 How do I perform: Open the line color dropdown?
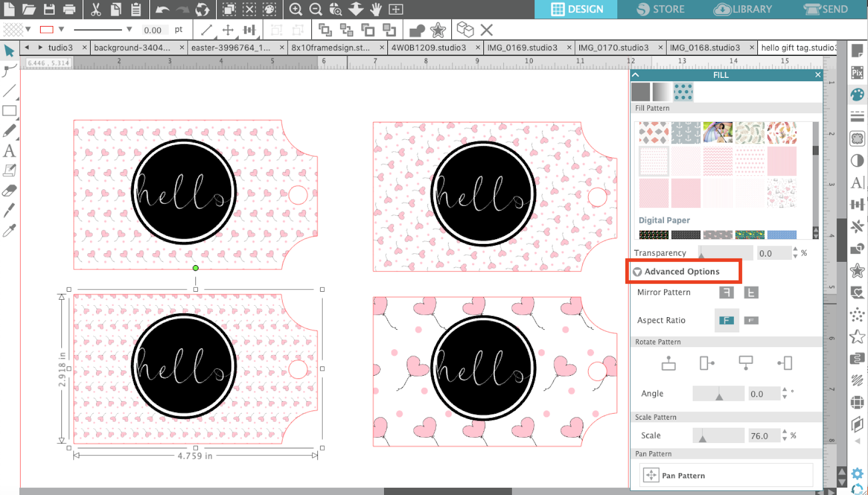[61, 30]
